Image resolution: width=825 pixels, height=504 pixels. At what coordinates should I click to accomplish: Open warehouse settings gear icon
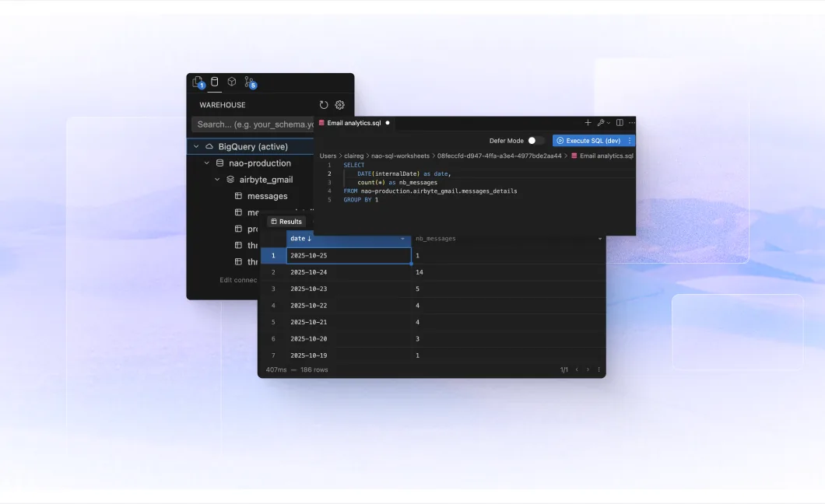(x=340, y=105)
